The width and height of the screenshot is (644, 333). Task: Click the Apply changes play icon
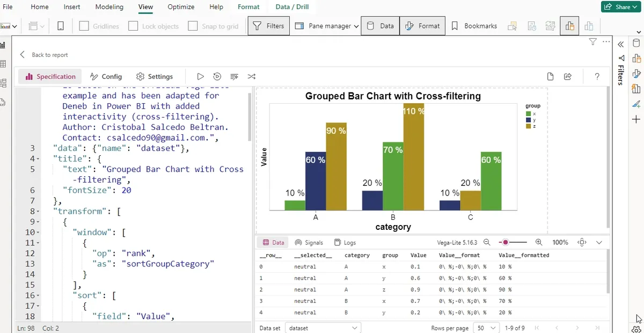[200, 77]
